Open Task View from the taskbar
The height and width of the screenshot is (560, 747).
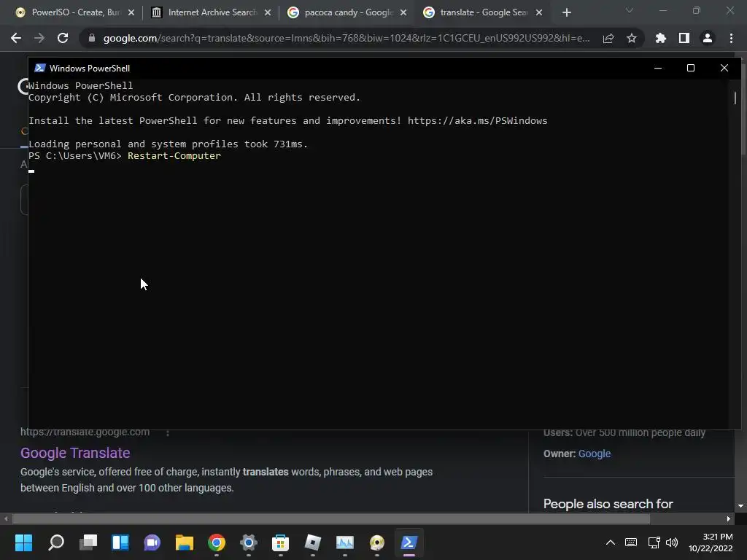click(x=88, y=542)
